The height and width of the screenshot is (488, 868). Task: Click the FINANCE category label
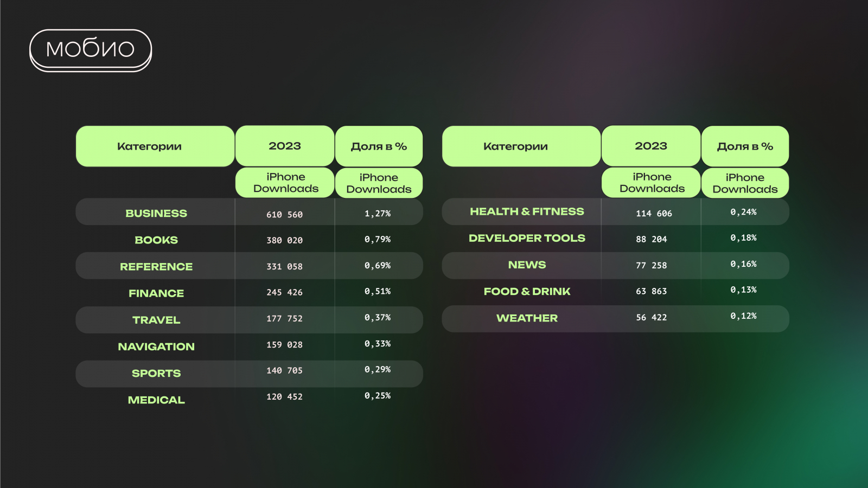(x=156, y=293)
